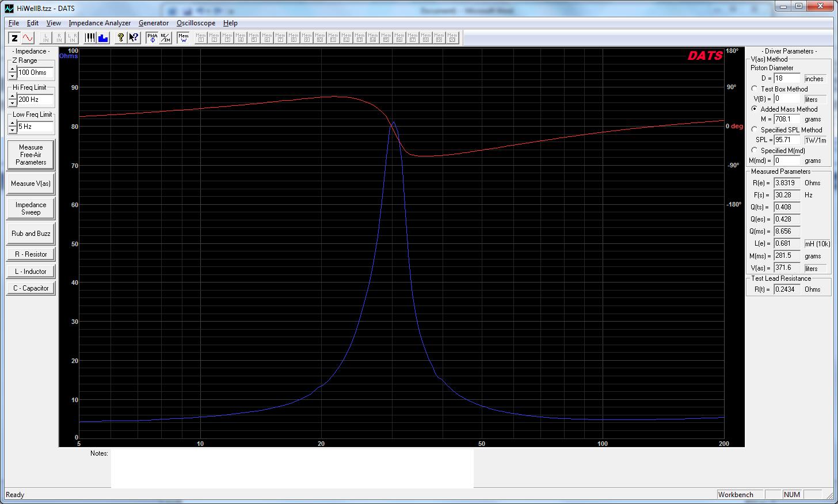Open the View menu
This screenshot has width=838, height=504.
tap(54, 23)
